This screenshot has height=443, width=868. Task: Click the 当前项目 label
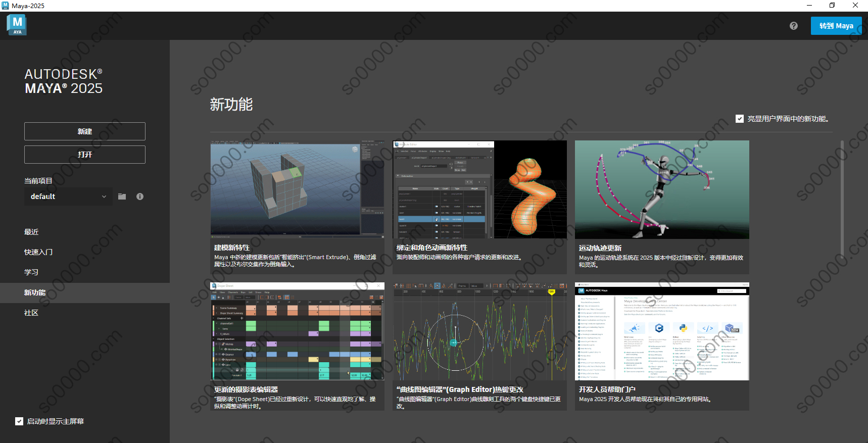(x=38, y=181)
